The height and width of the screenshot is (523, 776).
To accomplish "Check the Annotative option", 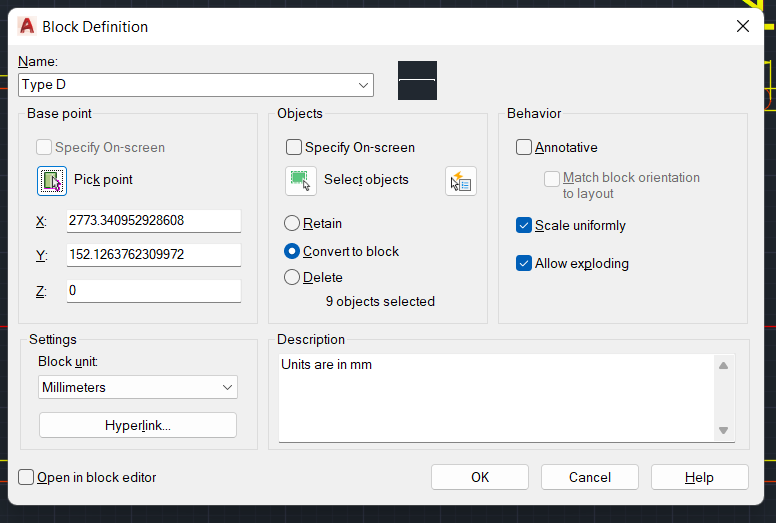I will 524,147.
